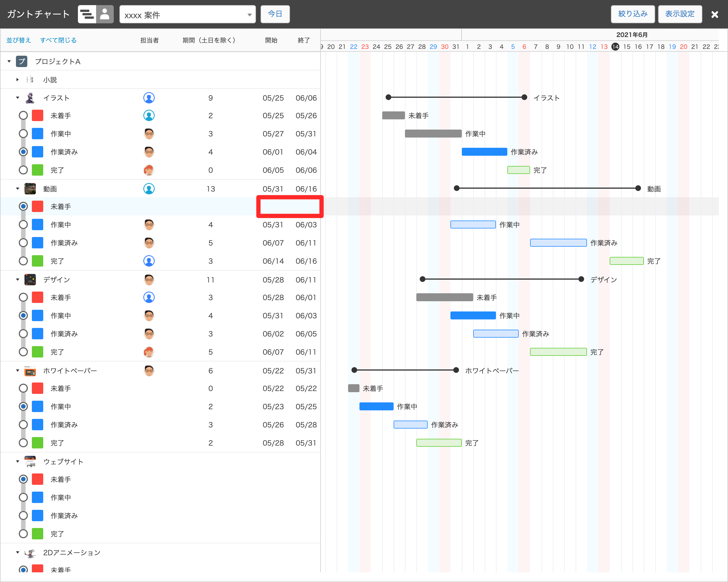Click the イラスト row thumbnail icon

pyautogui.click(x=30, y=98)
